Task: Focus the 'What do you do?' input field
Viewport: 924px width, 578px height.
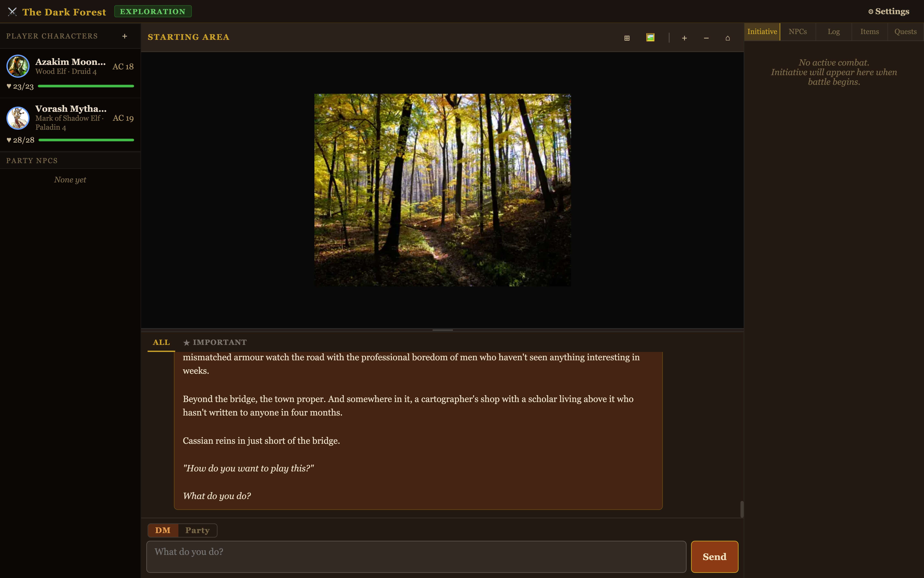Action: click(x=416, y=557)
